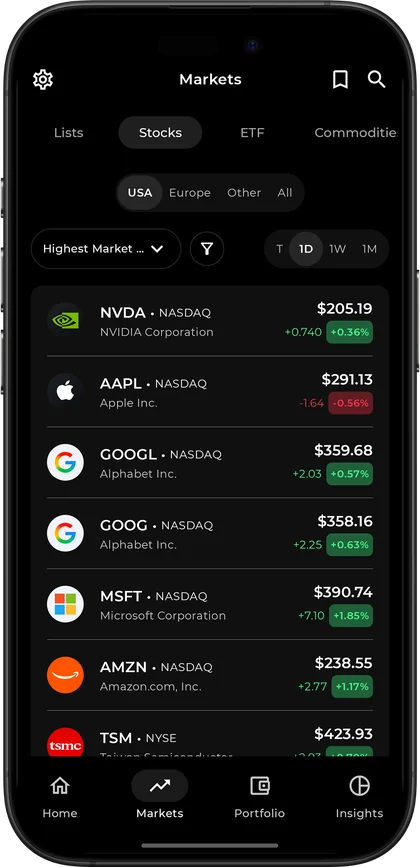Viewport: 420px width, 867px height.
Task: Switch to the ETF tab
Action: (252, 133)
